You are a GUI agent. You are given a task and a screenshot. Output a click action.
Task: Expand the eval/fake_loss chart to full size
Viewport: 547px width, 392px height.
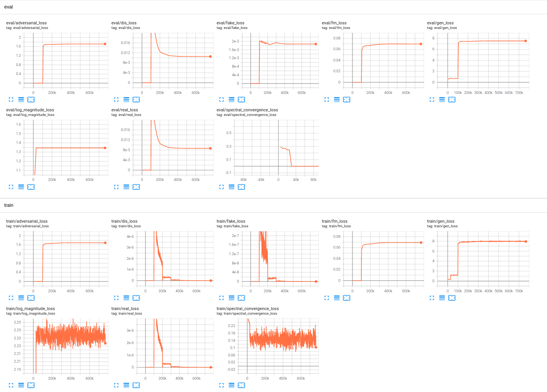221,100
